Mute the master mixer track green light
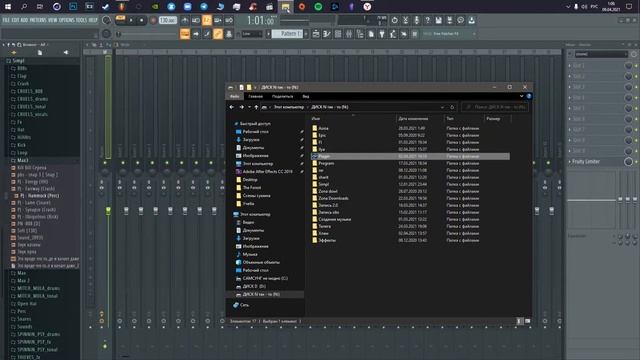Screen dimensions: 640x360 click(x=105, y=163)
